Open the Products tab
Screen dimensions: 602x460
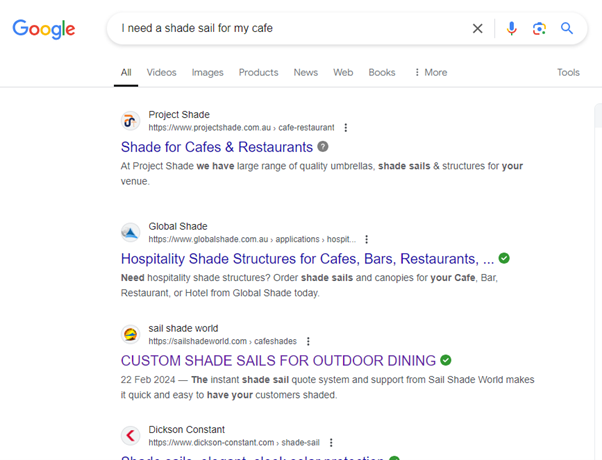pyautogui.click(x=258, y=73)
